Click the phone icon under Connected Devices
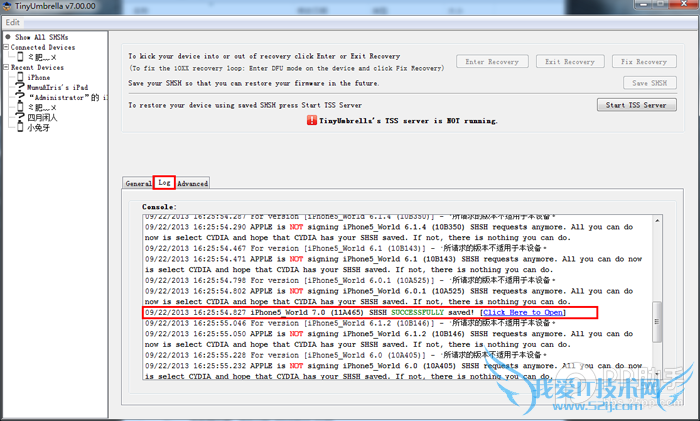Image resolution: width=700 pixels, height=421 pixels. (x=20, y=57)
